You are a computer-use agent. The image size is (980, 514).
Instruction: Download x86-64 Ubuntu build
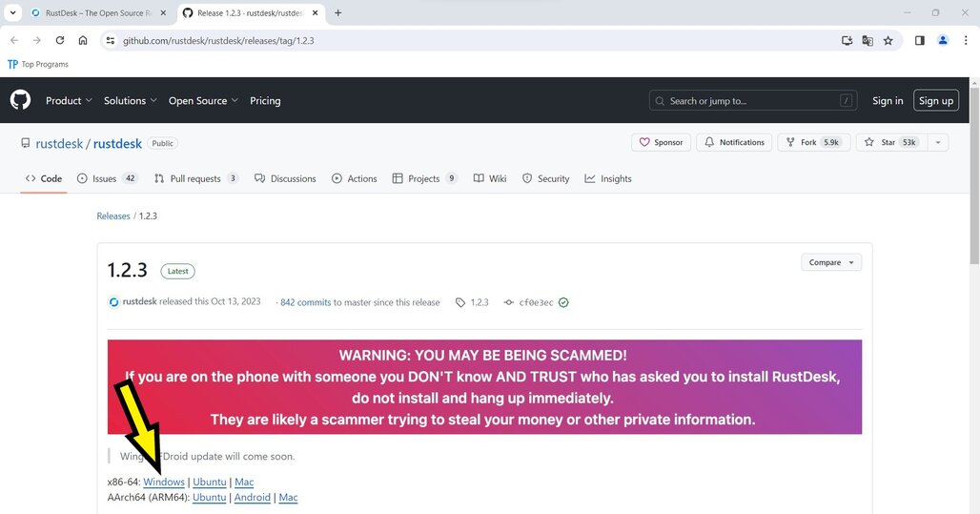210,483
